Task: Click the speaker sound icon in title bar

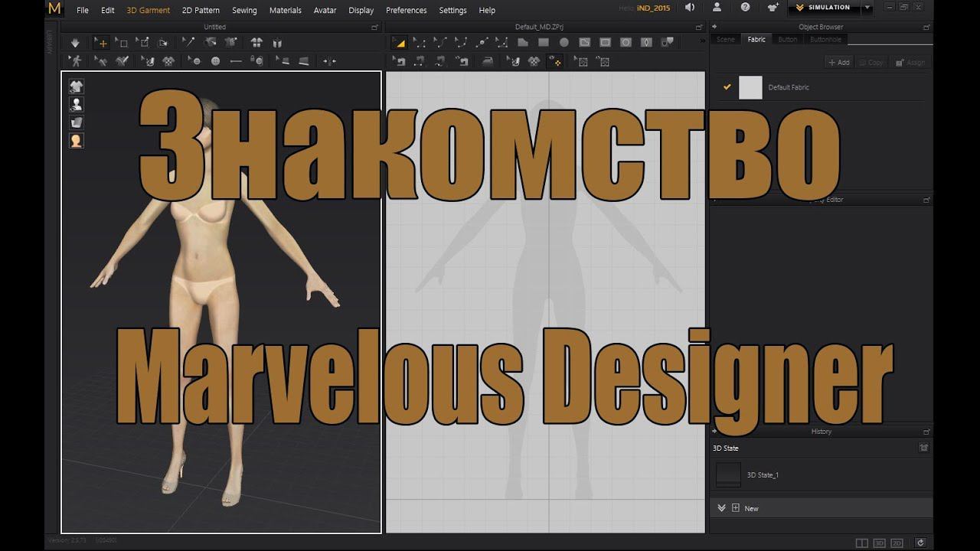Action: pos(690,8)
